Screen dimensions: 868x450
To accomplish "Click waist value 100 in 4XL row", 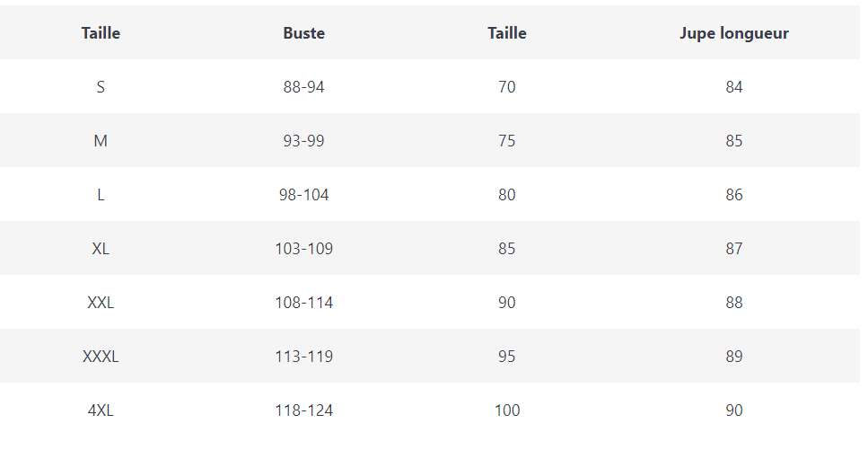I will click(507, 410).
